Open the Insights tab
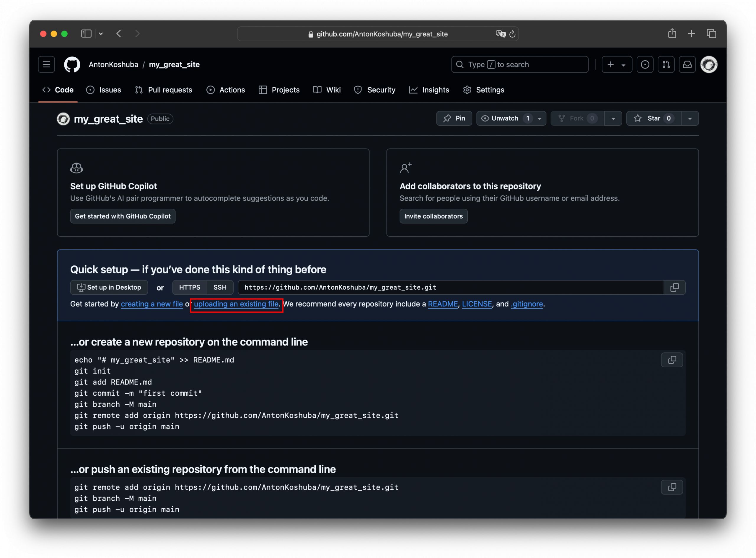Viewport: 756px width, 558px height. tap(429, 90)
